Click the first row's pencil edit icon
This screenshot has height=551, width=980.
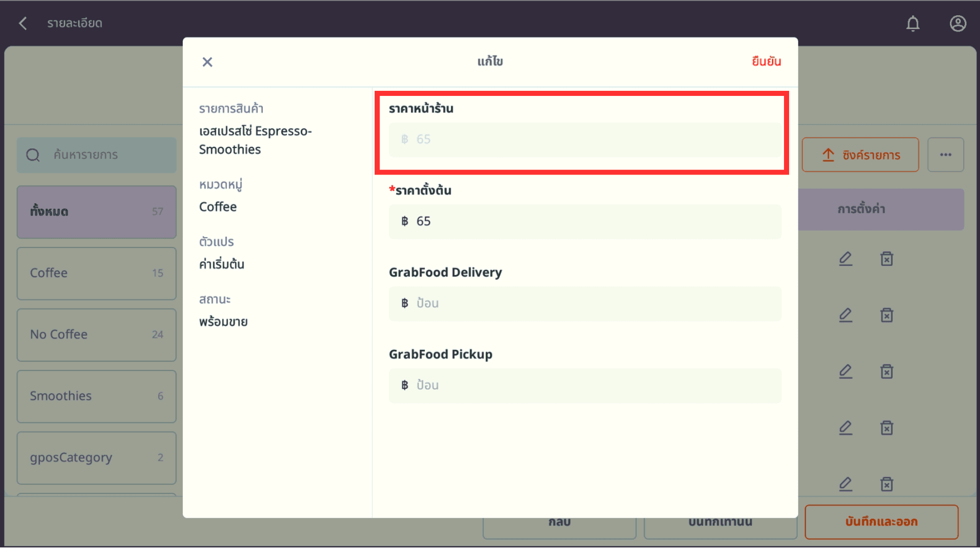846,259
